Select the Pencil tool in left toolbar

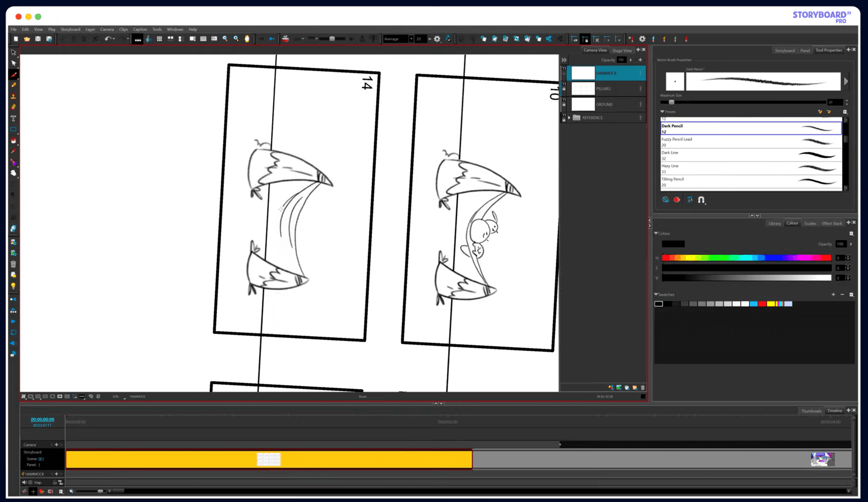(x=14, y=85)
